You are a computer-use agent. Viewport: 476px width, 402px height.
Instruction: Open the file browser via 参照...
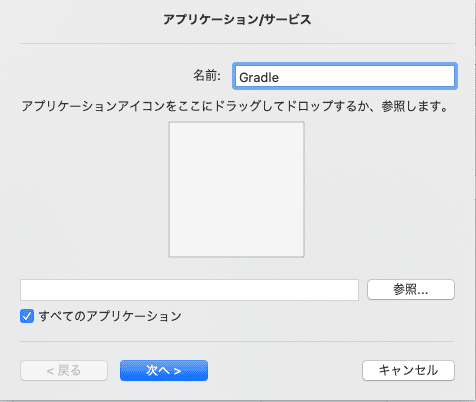click(411, 290)
